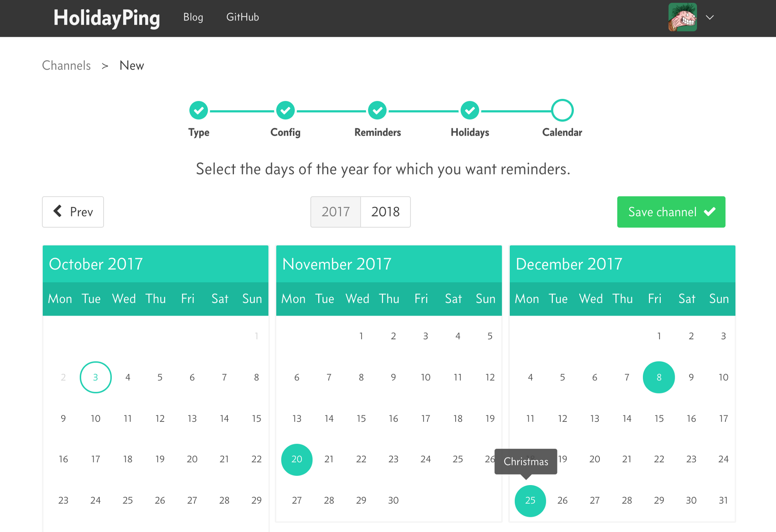Open the GitHub navigation menu item

pos(242,17)
